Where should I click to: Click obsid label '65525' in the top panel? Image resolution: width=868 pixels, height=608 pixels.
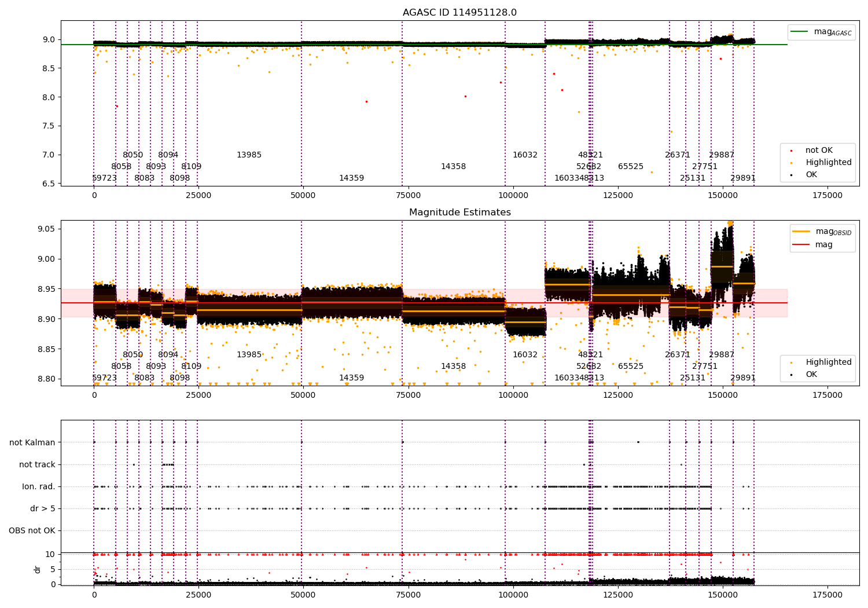631,167
